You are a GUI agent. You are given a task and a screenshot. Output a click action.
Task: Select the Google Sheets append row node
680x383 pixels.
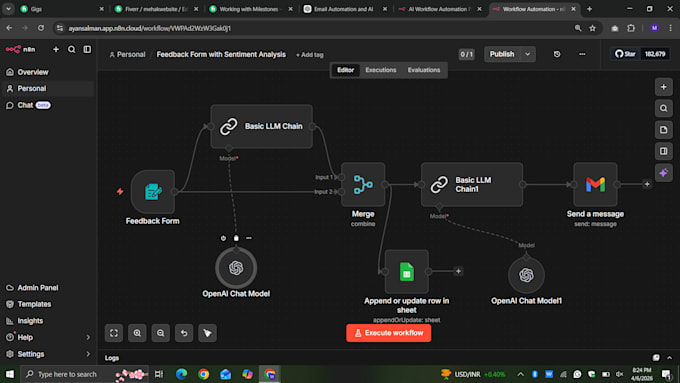(x=407, y=272)
